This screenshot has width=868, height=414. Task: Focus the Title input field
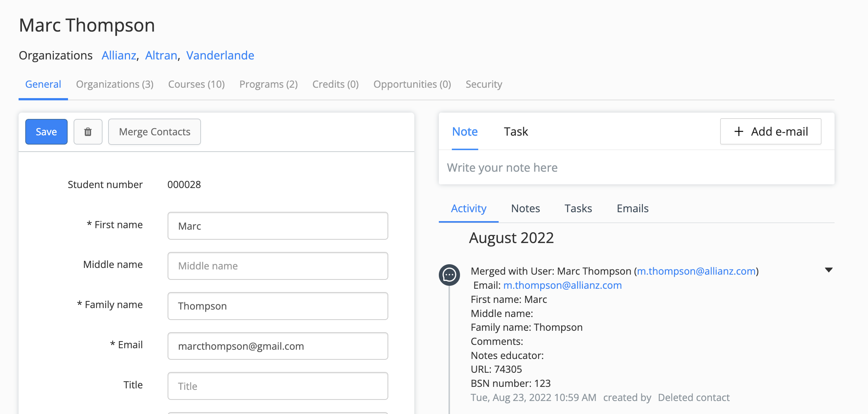278,386
